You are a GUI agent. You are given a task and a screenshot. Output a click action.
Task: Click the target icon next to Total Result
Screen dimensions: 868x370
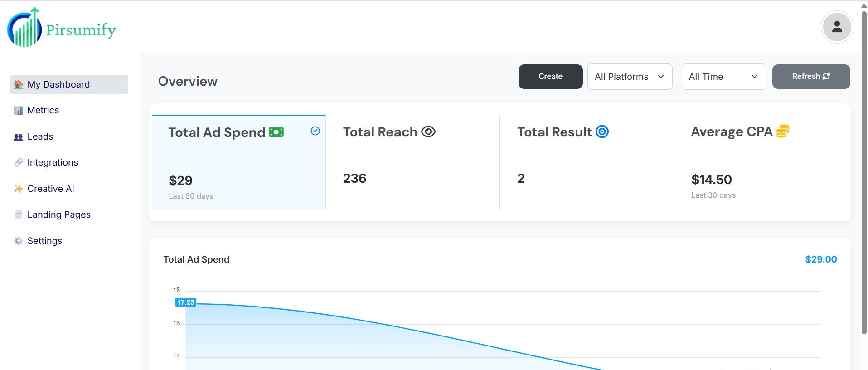coord(602,131)
